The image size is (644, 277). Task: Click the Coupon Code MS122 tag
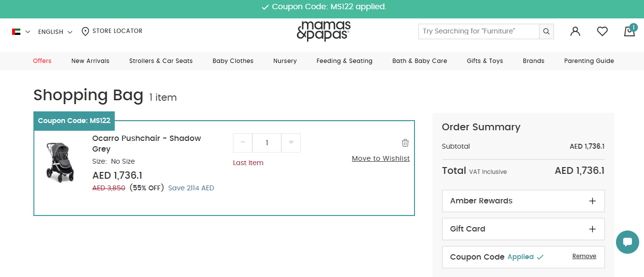pyautogui.click(x=74, y=121)
